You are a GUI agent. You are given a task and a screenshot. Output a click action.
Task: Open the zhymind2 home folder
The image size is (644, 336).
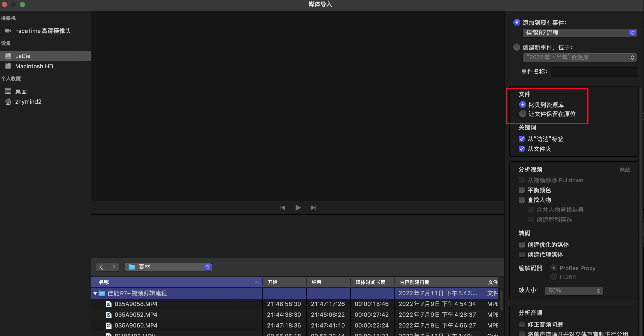[x=28, y=101]
